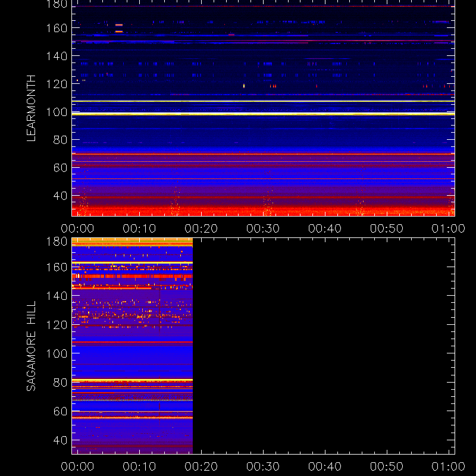The image size is (476, 476).
Task: Select the 120 frequency label on Learmonth plot
Action: point(57,84)
